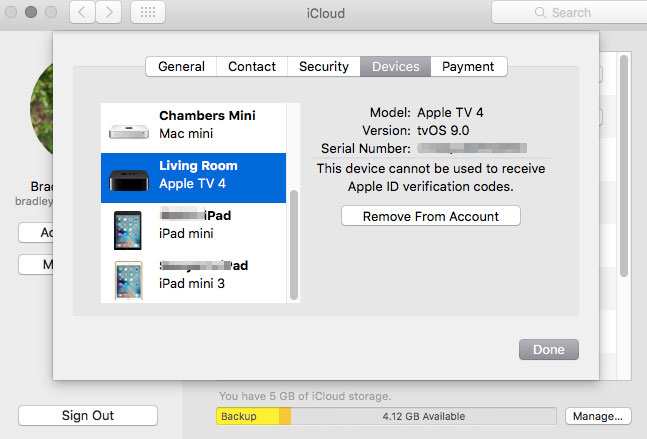Screen dimensions: 647x439
Task: Remove Living Room device from account
Action: tap(431, 216)
